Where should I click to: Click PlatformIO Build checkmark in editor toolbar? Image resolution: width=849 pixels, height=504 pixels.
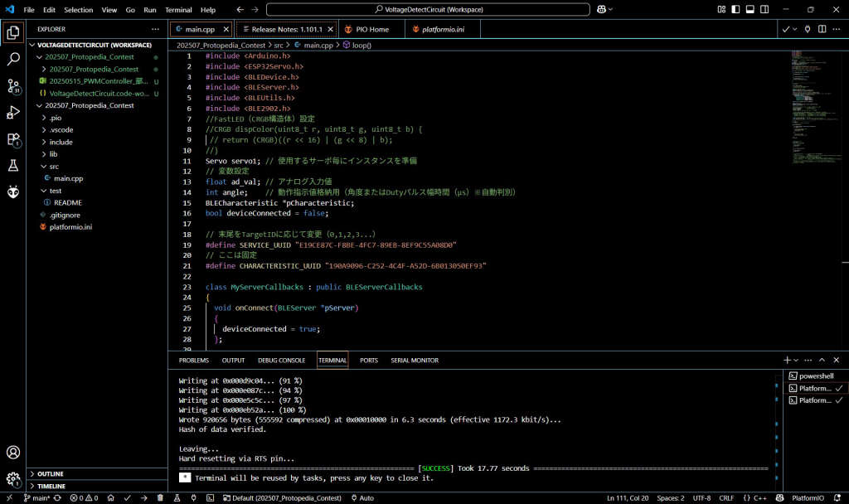(x=786, y=29)
